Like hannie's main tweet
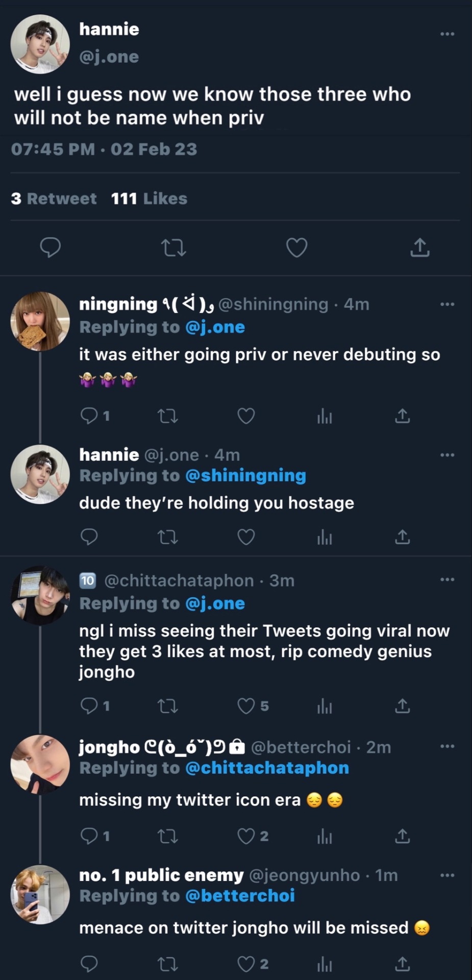The image size is (472, 980). pos(296,248)
